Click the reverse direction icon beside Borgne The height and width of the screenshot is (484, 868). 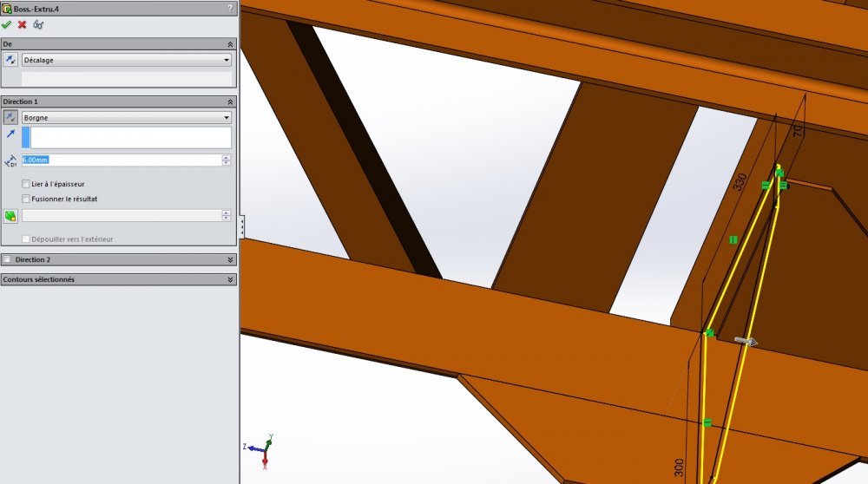click(10, 117)
